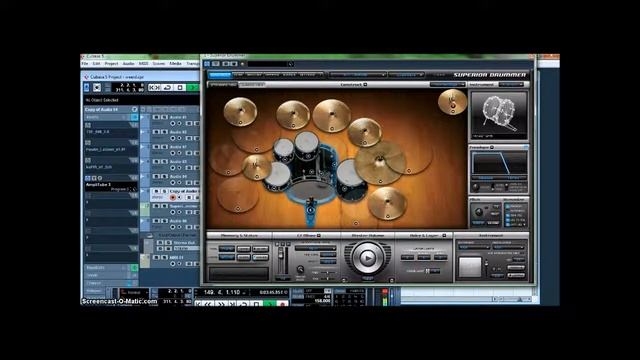Click the first icon in plugin window toolbar

(x=207, y=64)
